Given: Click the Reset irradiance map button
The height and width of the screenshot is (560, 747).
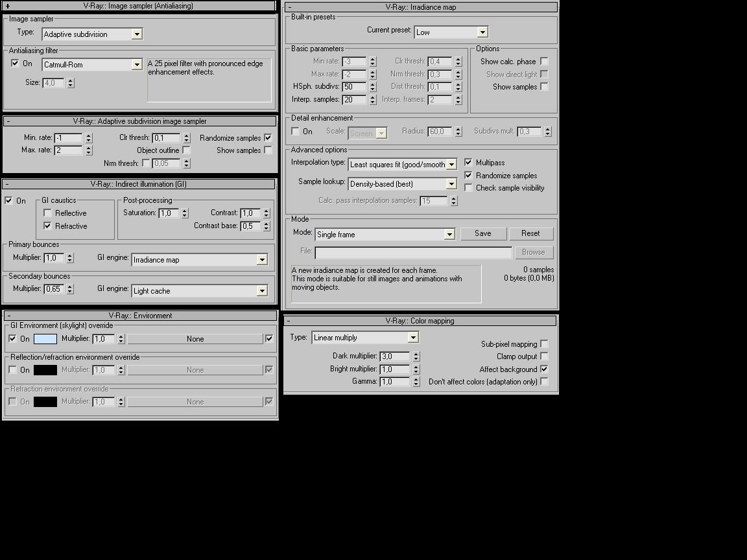Looking at the screenshot, I should point(530,233).
